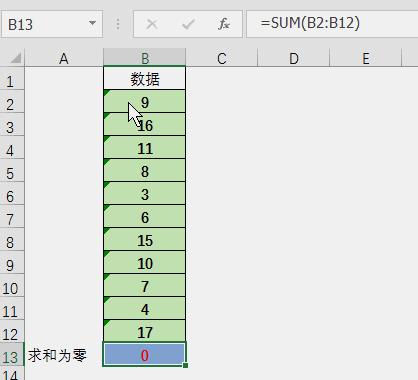Image resolution: width=418 pixels, height=380 pixels.
Task: Click the fill handle on cell B13
Action: 185,365
